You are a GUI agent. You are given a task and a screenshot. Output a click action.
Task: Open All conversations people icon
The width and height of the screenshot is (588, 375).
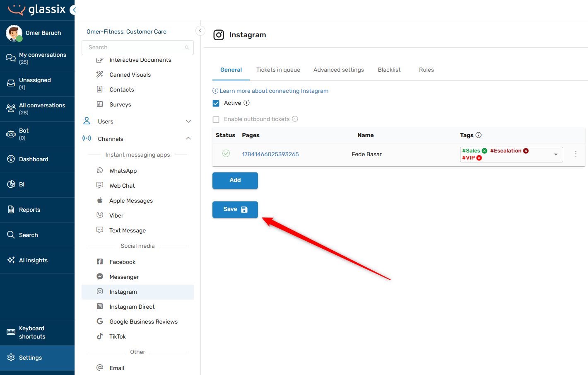tap(11, 109)
